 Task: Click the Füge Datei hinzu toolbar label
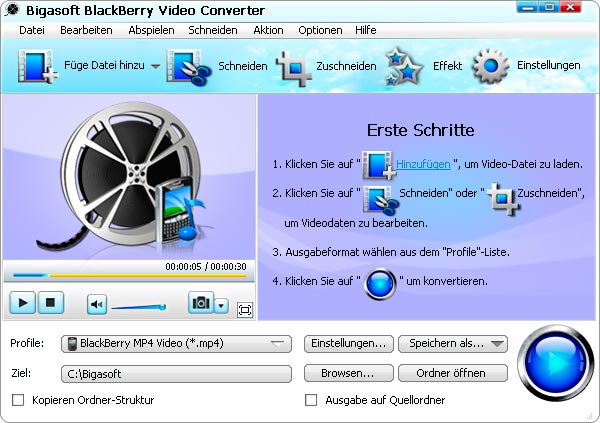[x=104, y=65]
